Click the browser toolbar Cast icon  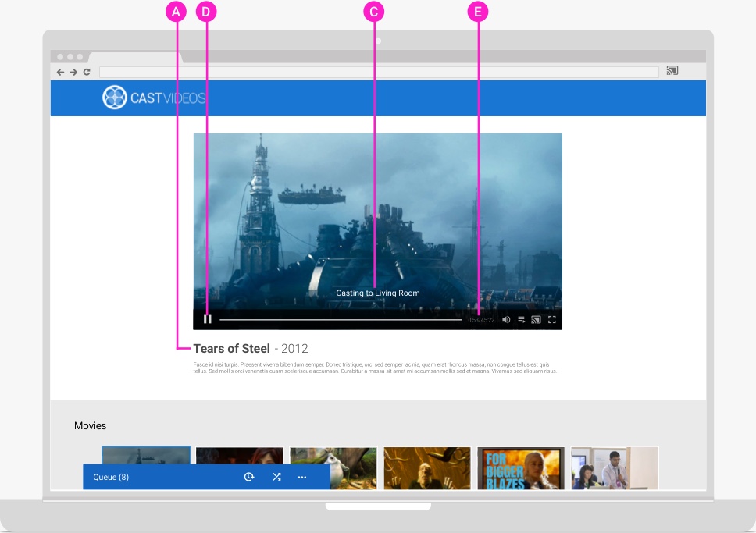(672, 71)
